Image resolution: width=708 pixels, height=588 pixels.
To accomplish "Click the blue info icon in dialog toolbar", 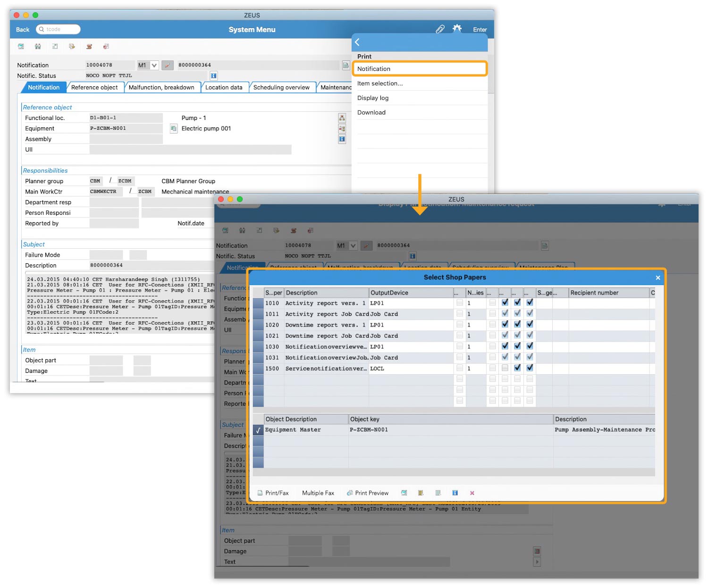I will [455, 493].
